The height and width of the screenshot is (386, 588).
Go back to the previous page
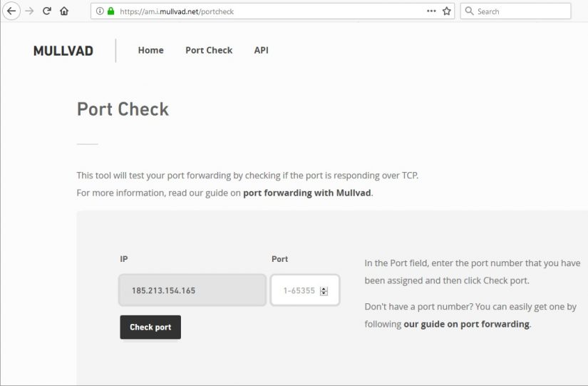(x=11, y=11)
